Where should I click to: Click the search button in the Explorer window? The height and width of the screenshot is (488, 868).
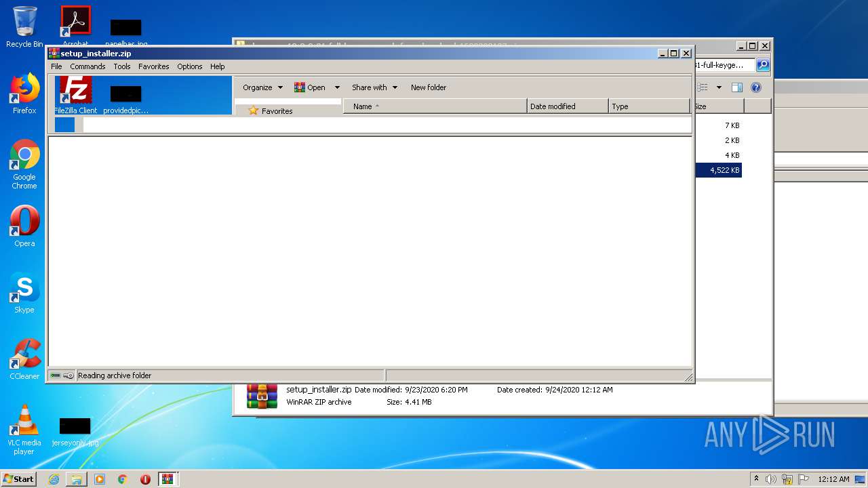coord(763,65)
